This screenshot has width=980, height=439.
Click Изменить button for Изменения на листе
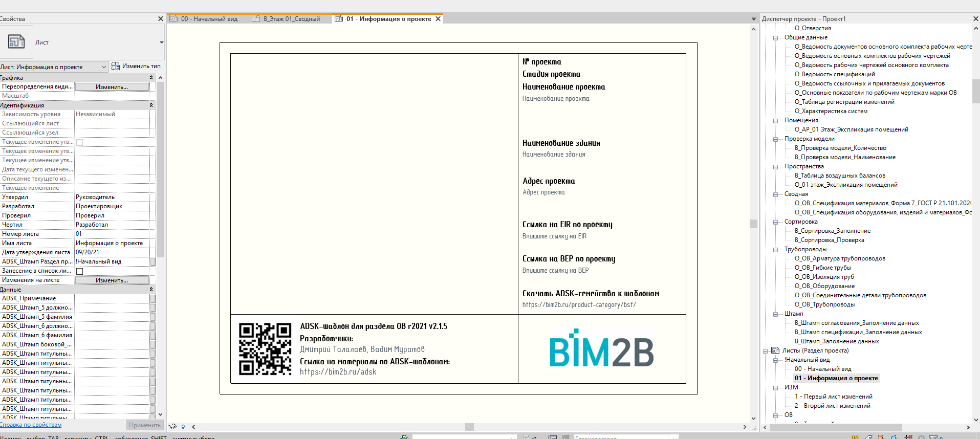pos(112,280)
